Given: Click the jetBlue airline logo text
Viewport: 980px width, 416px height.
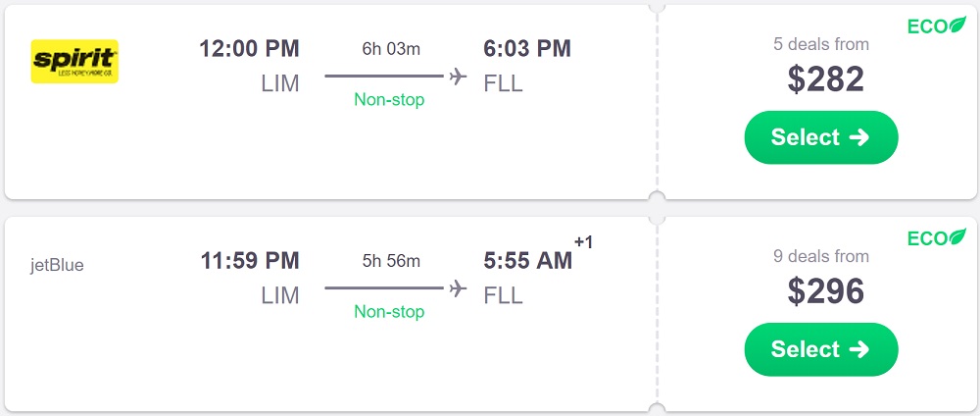Looking at the screenshot, I should click(x=57, y=265).
